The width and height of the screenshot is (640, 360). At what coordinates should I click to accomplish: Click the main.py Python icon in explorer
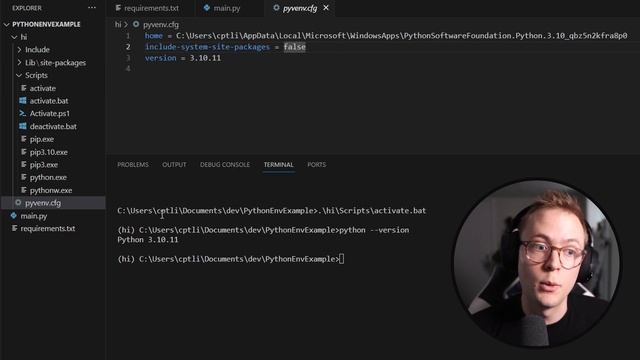click(14, 216)
